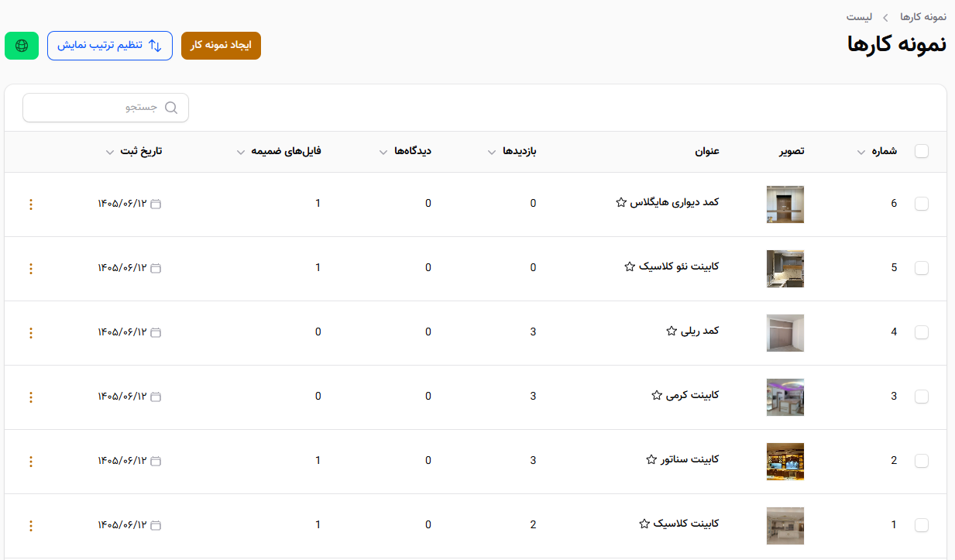This screenshot has width=955, height=560.
Task: Click the sort arrows icon in تنظیم ترتیب نمایش
Action: (155, 46)
